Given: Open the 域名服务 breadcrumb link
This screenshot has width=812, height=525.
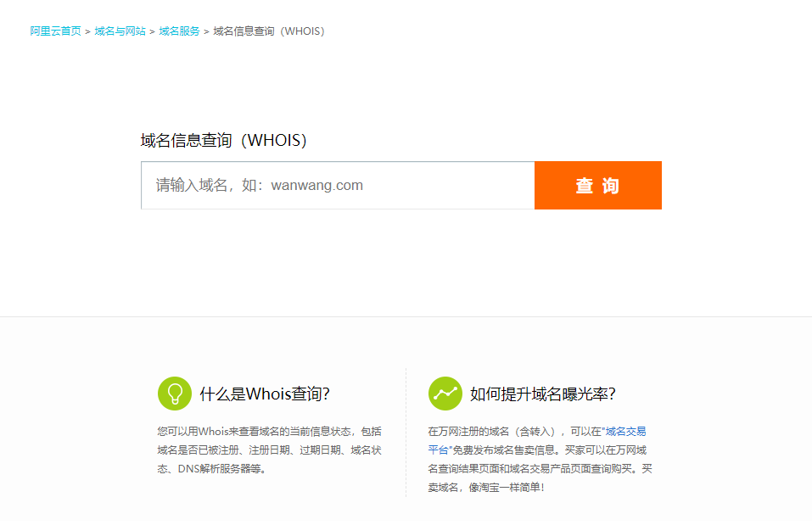Looking at the screenshot, I should point(181,31).
